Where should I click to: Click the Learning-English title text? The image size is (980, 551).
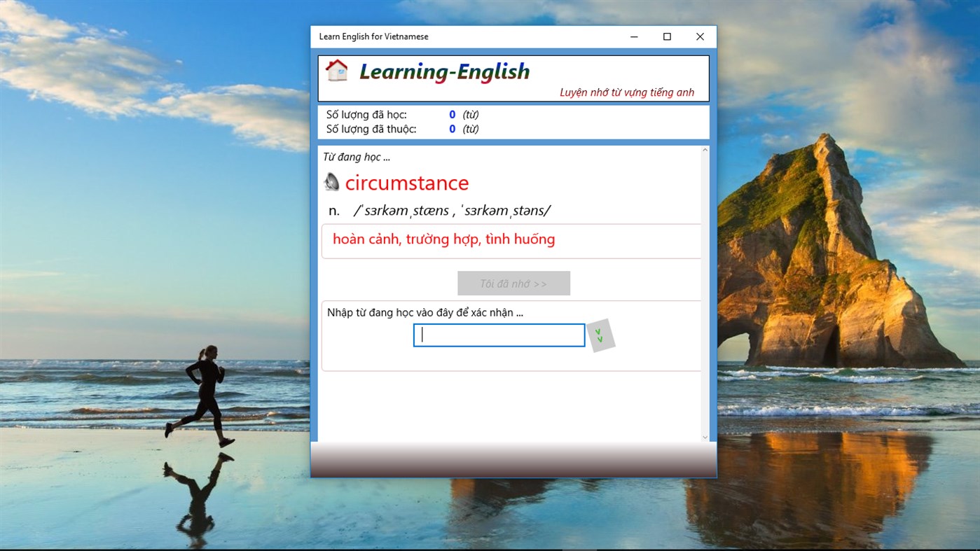(x=444, y=71)
